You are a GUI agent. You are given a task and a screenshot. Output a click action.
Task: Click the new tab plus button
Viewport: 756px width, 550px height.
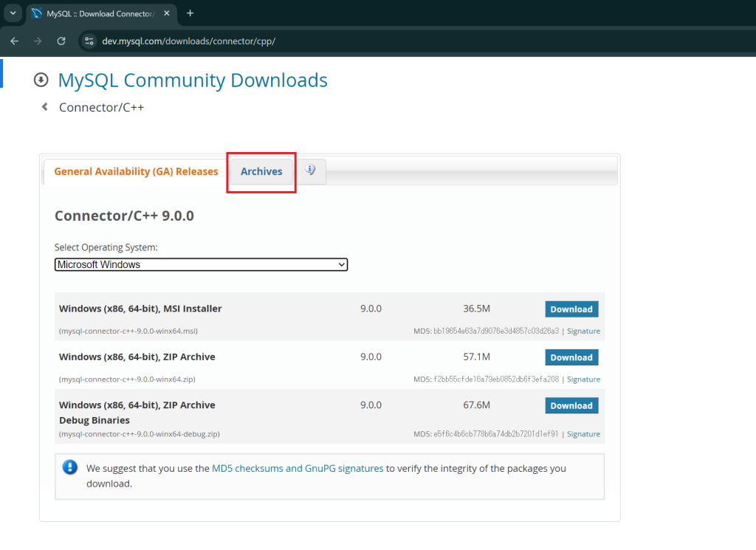(190, 13)
